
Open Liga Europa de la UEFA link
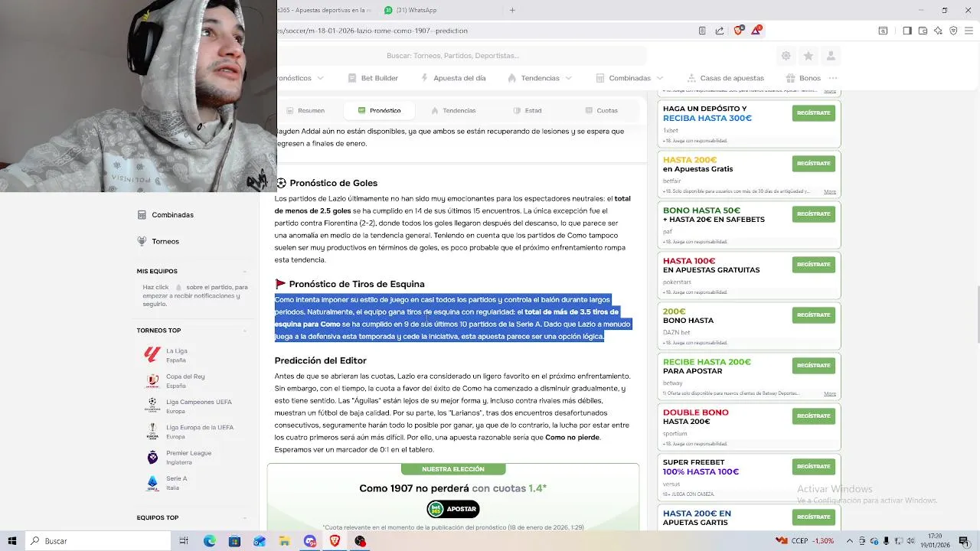(x=200, y=427)
